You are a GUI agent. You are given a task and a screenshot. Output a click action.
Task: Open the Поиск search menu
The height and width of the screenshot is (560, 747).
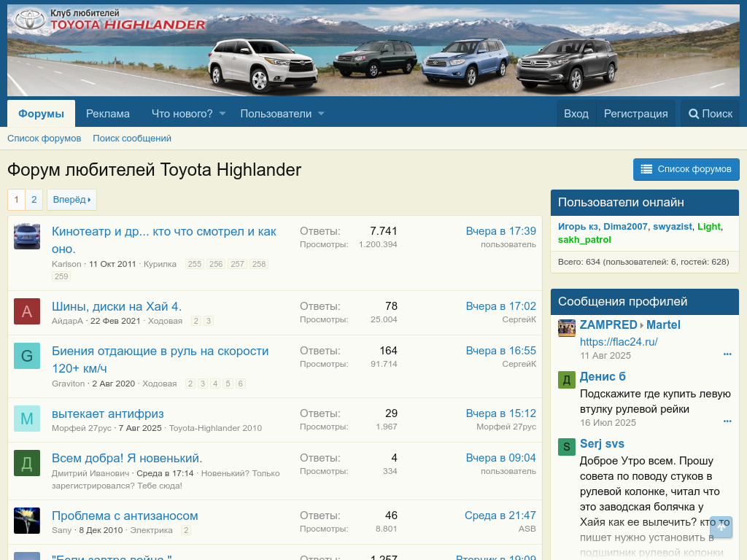tap(711, 114)
